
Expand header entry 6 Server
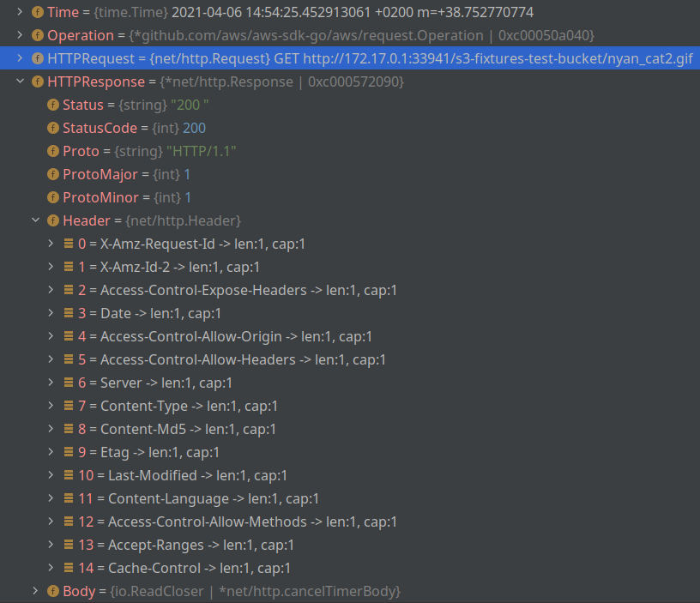(x=51, y=383)
